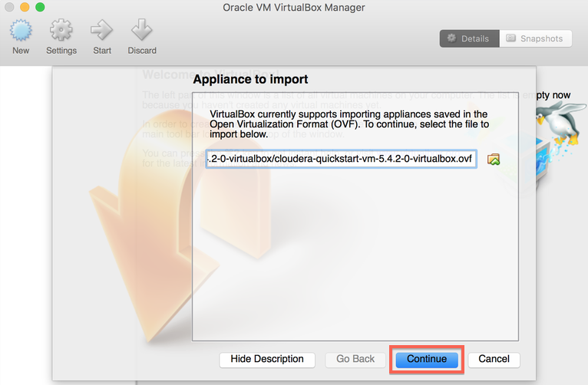Click the New virtual machine icon
The image size is (588, 385).
pos(21,30)
